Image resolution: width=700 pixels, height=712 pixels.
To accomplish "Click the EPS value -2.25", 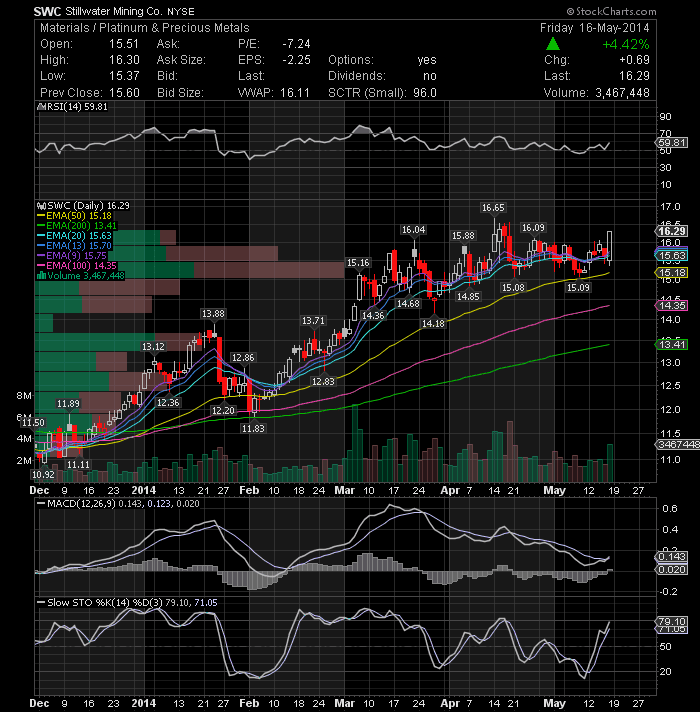I will [296, 60].
